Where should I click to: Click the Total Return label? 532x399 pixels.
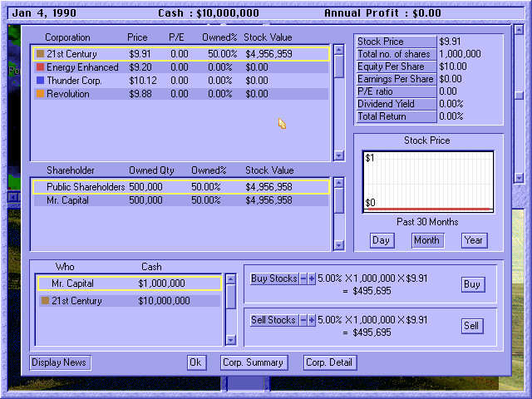pos(397,116)
